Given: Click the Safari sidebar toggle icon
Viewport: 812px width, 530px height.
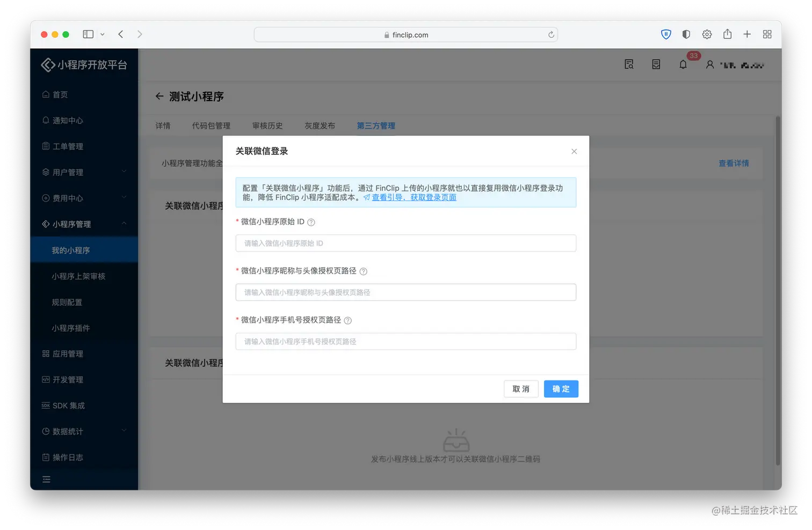Looking at the screenshot, I should [x=88, y=34].
